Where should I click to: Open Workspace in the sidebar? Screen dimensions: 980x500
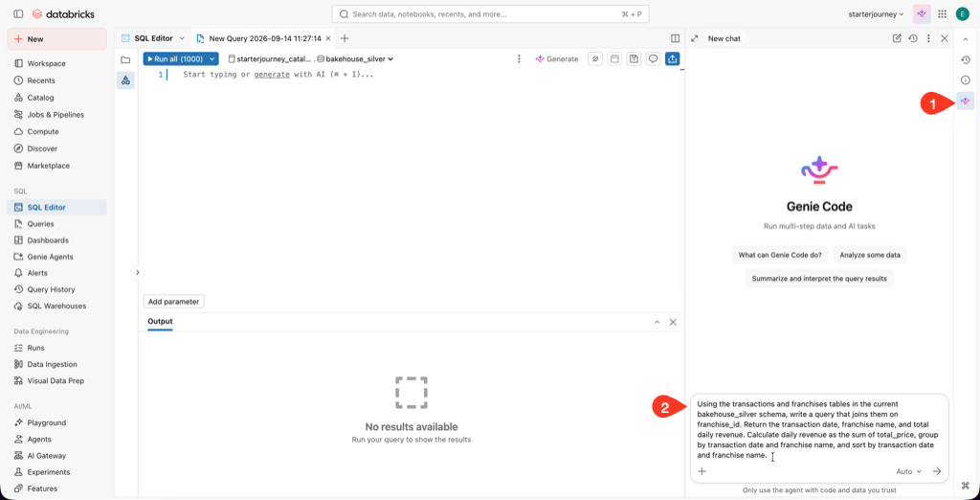[x=56, y=63]
